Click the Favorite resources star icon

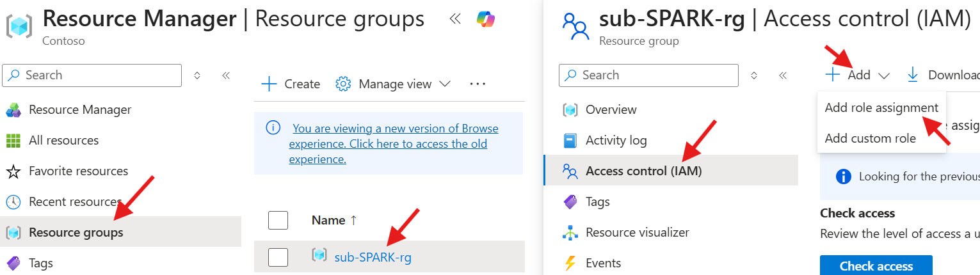coord(13,171)
